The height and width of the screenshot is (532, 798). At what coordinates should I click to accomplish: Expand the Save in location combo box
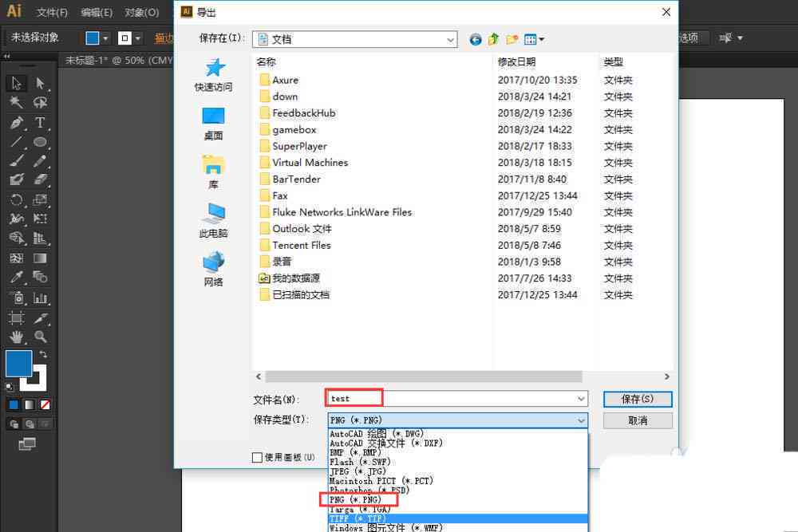coord(450,40)
